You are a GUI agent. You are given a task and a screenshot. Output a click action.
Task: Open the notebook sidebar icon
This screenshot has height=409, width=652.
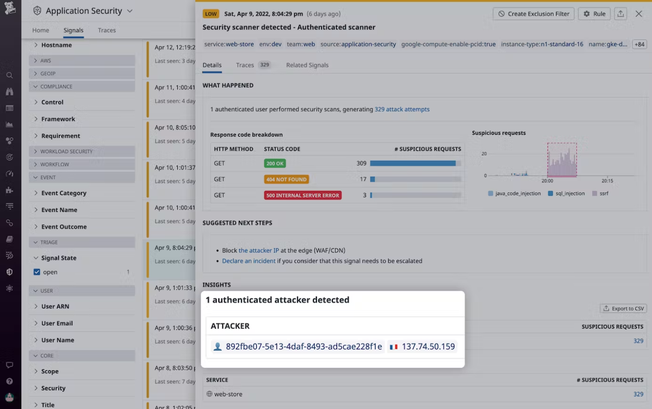pyautogui.click(x=9, y=239)
